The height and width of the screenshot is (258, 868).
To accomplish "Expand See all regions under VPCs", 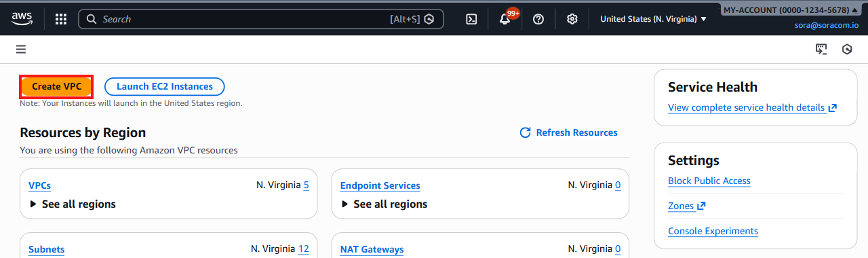I will [73, 204].
